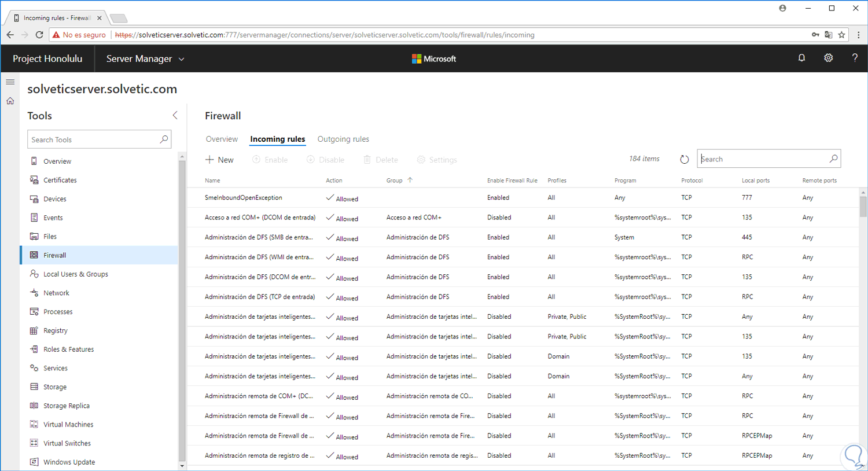Click the notifications bell icon
This screenshot has width=868, height=471.
[x=801, y=58]
